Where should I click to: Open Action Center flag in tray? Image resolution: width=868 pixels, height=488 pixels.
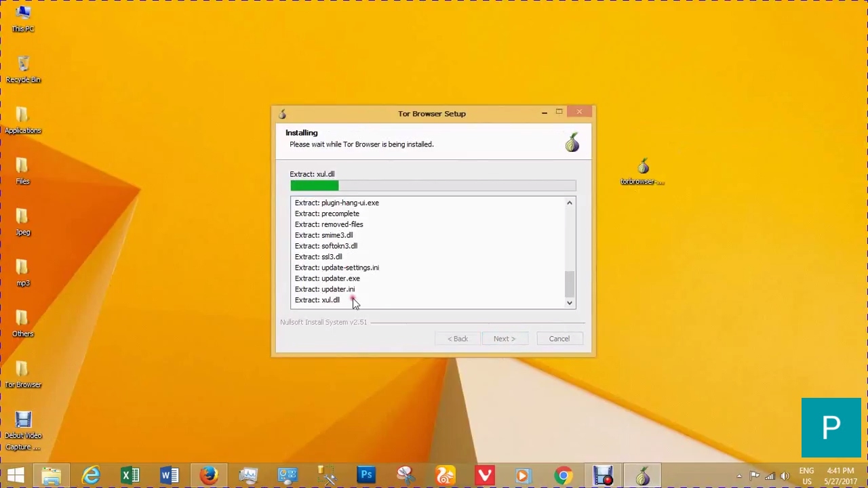pyautogui.click(x=755, y=476)
